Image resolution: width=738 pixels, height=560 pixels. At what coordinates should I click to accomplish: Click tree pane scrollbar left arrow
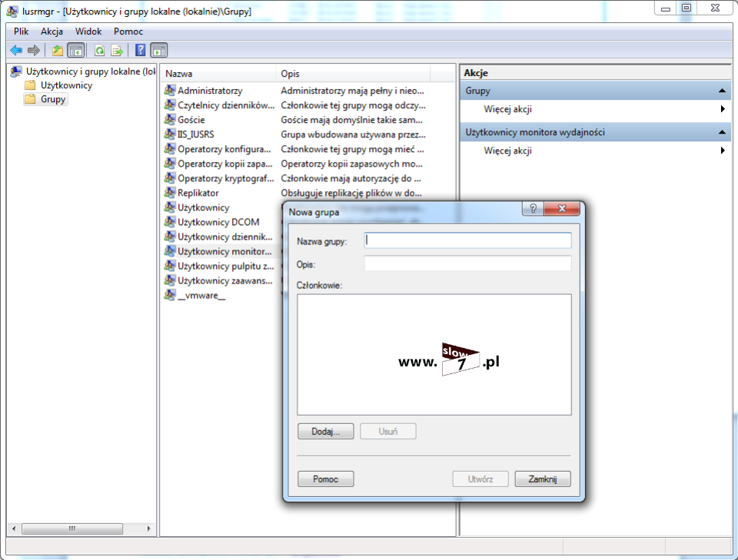coord(14,529)
